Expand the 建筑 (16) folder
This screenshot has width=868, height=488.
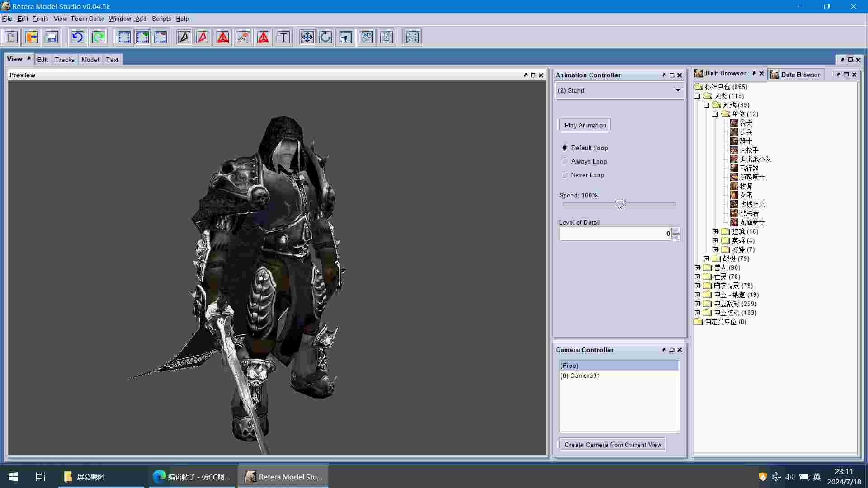716,231
